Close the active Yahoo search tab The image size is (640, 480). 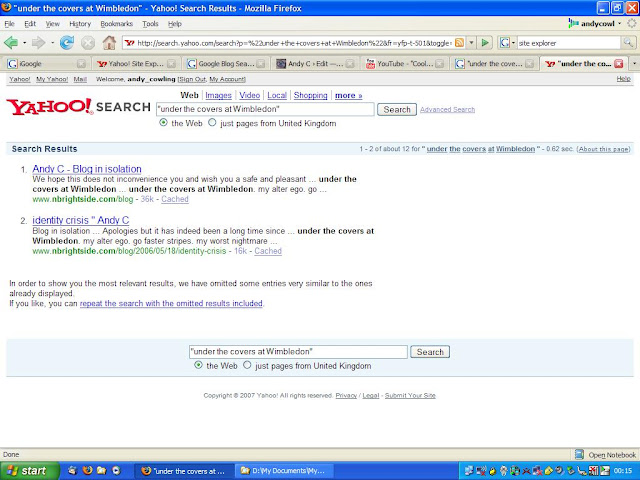[618, 64]
